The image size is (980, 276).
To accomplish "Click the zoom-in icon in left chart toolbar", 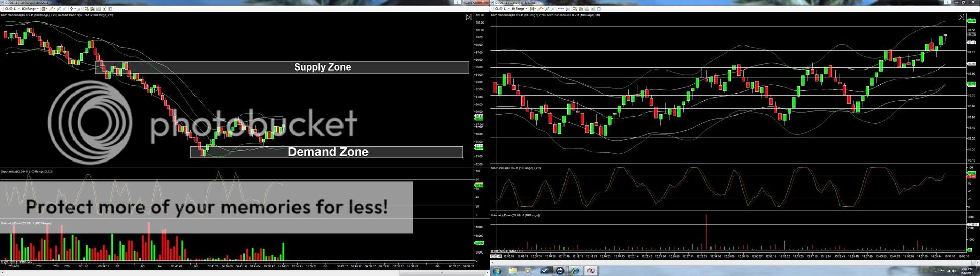I will (59, 9).
